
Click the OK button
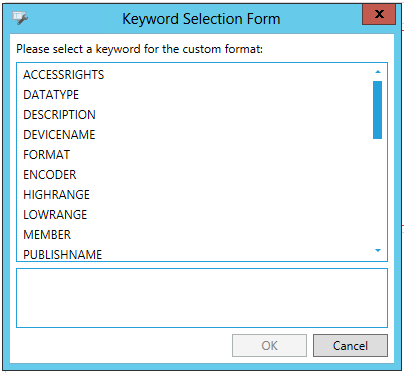269,346
